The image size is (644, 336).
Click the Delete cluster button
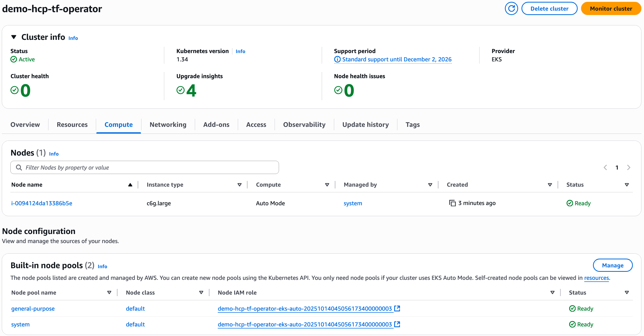click(x=549, y=9)
